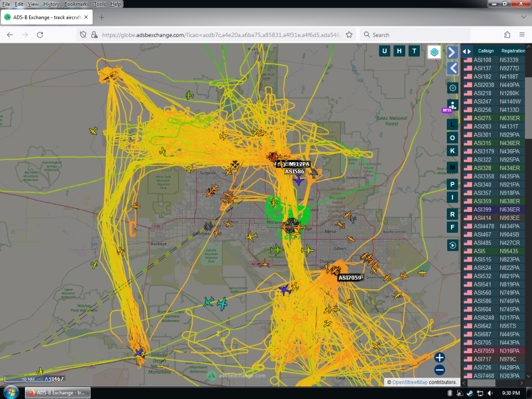Screen dimensions: 532x399
Task: Toggle table width arrows icon
Action: click(x=467, y=51)
